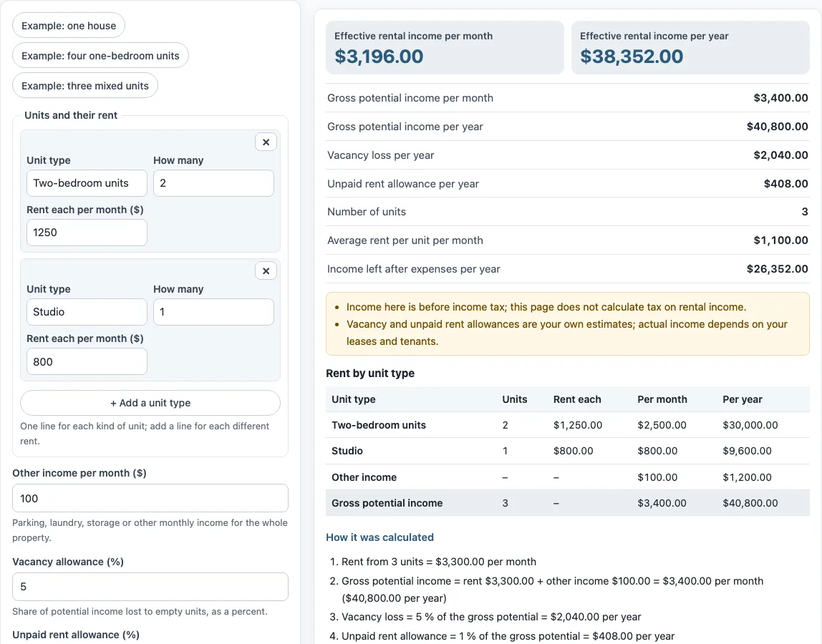Screen dimensions: 822x644
Task: Click the 'Units and their rent' group label
Action: (x=71, y=115)
